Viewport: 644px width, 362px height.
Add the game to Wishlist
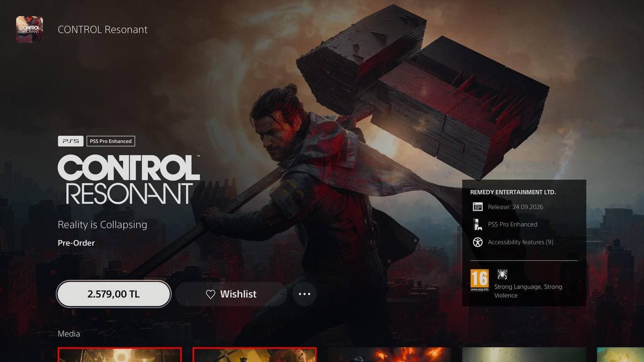click(x=231, y=294)
